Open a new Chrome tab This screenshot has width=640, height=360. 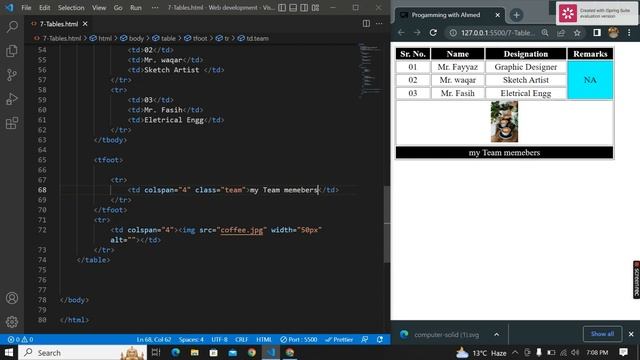[x=516, y=15]
